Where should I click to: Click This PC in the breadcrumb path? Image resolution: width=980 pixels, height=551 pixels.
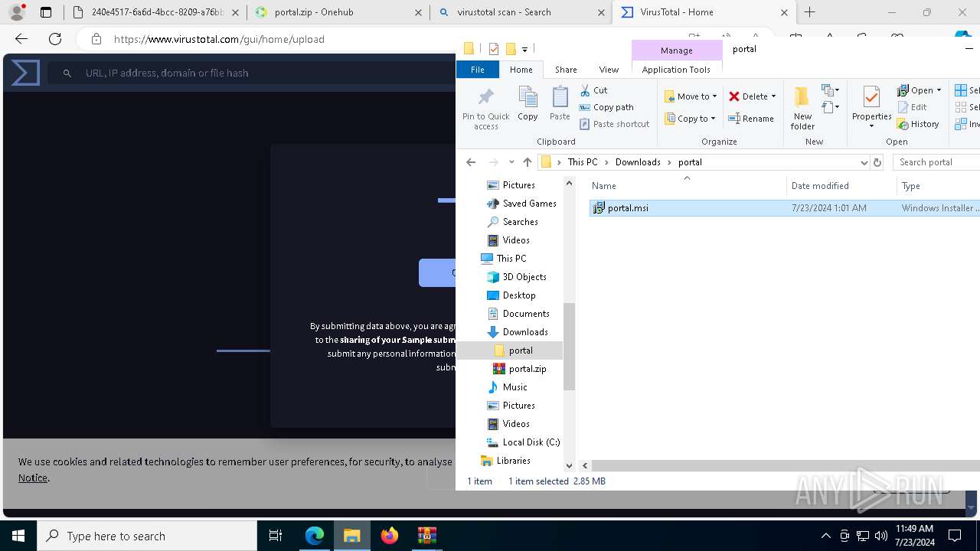click(583, 162)
